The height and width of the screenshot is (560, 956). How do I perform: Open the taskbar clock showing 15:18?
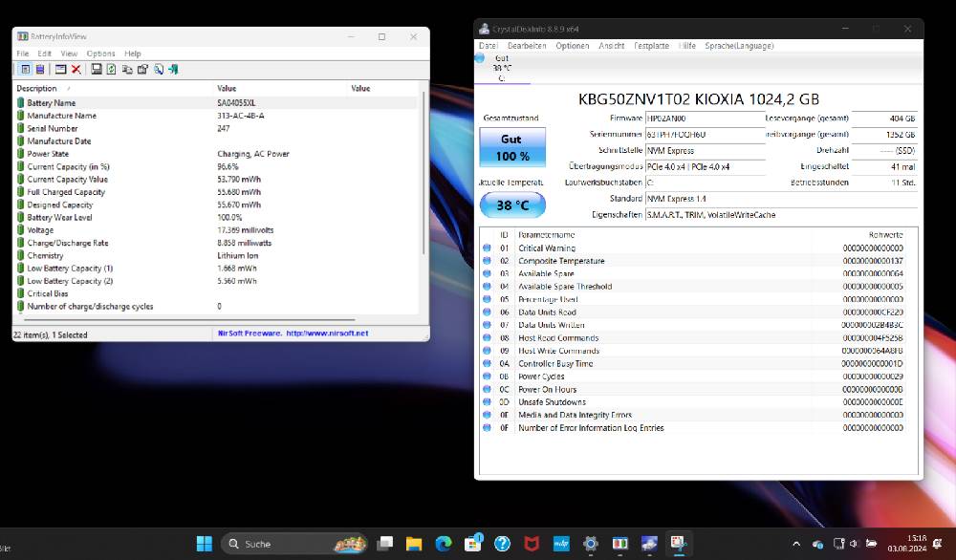pos(906,544)
